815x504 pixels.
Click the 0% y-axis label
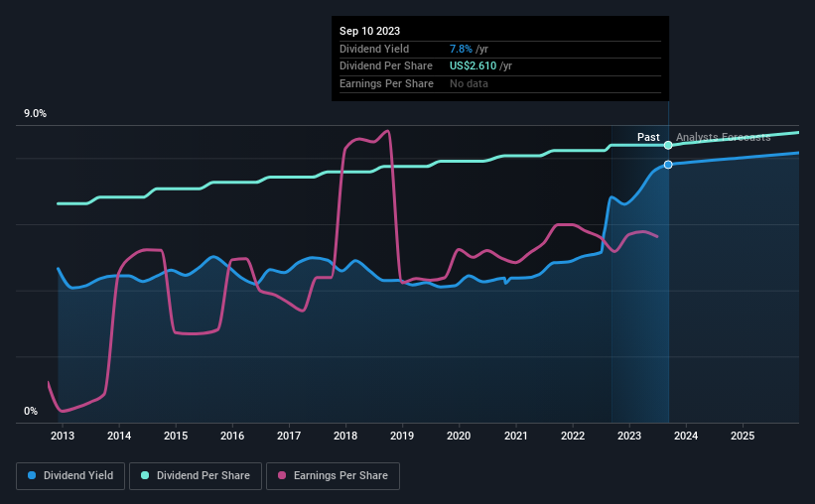click(x=31, y=411)
